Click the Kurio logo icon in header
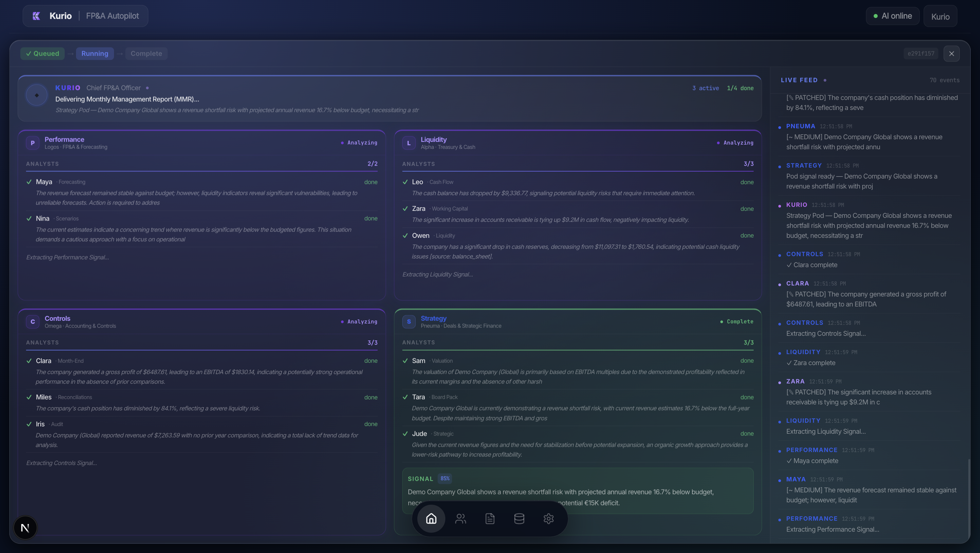 pyautogui.click(x=37, y=16)
